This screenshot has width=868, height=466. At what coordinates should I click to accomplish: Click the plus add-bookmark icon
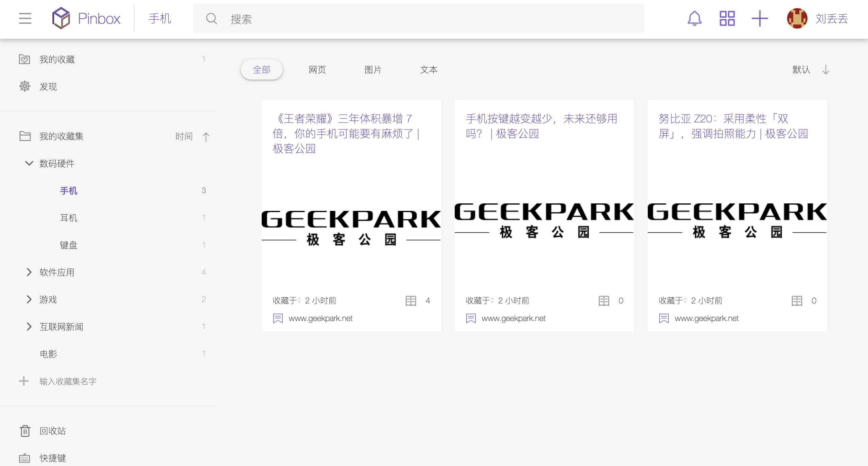click(x=760, y=18)
